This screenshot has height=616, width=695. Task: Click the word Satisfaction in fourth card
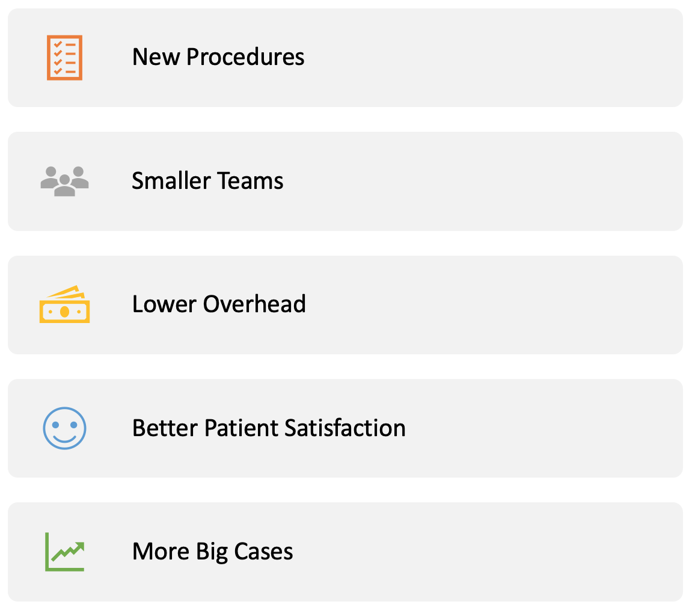click(x=345, y=428)
